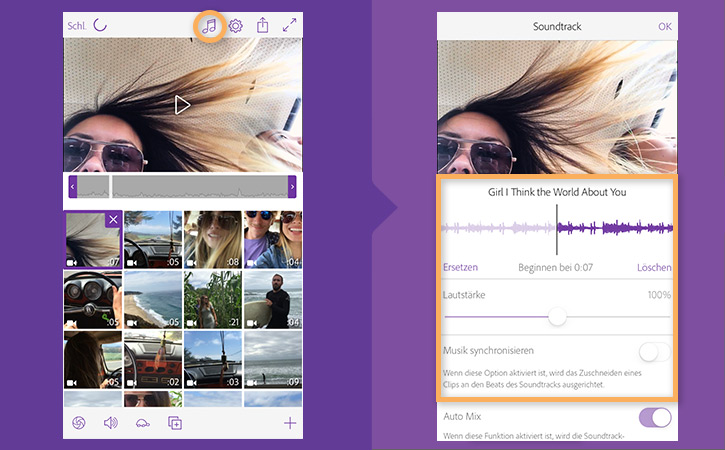This screenshot has width=725, height=450.
Task: Add media with the plus icon
Action: point(290,423)
